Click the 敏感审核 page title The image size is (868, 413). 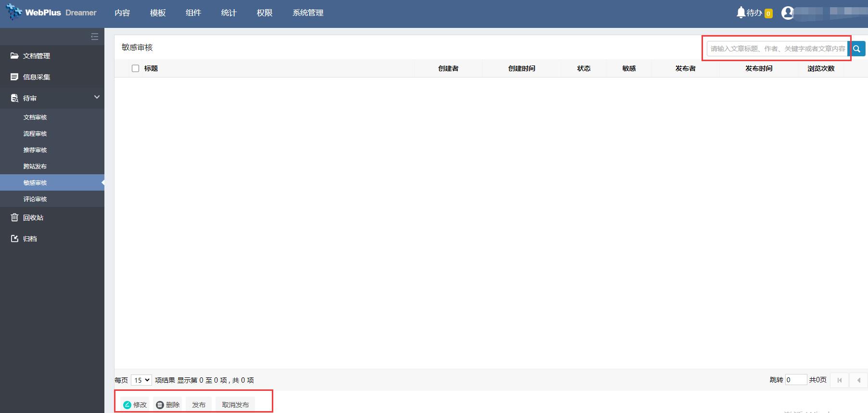click(x=137, y=47)
